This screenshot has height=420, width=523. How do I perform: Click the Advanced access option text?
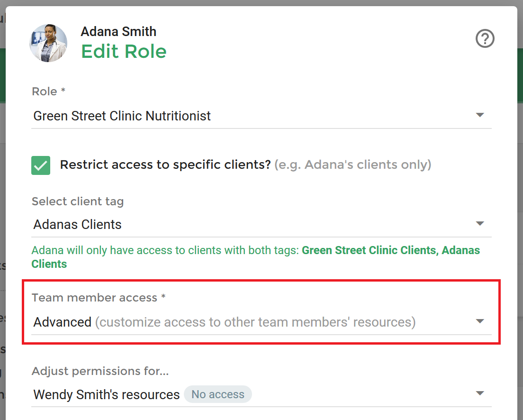pos(63,322)
